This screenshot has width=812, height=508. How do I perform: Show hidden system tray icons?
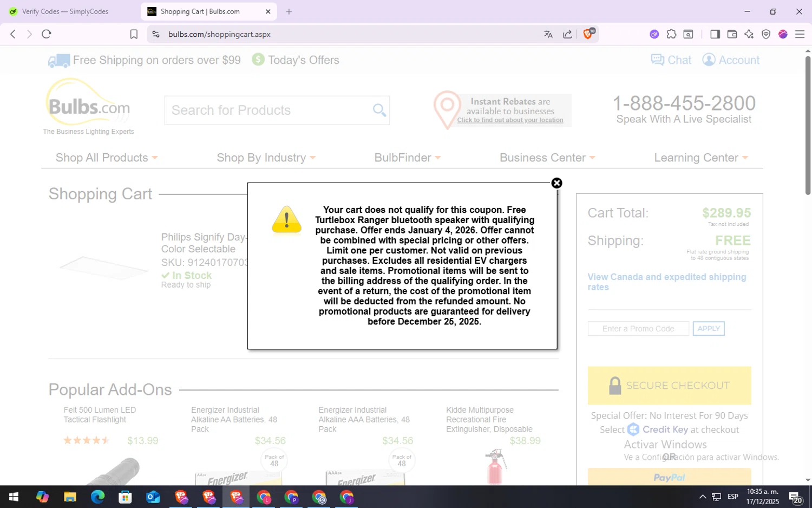click(703, 497)
